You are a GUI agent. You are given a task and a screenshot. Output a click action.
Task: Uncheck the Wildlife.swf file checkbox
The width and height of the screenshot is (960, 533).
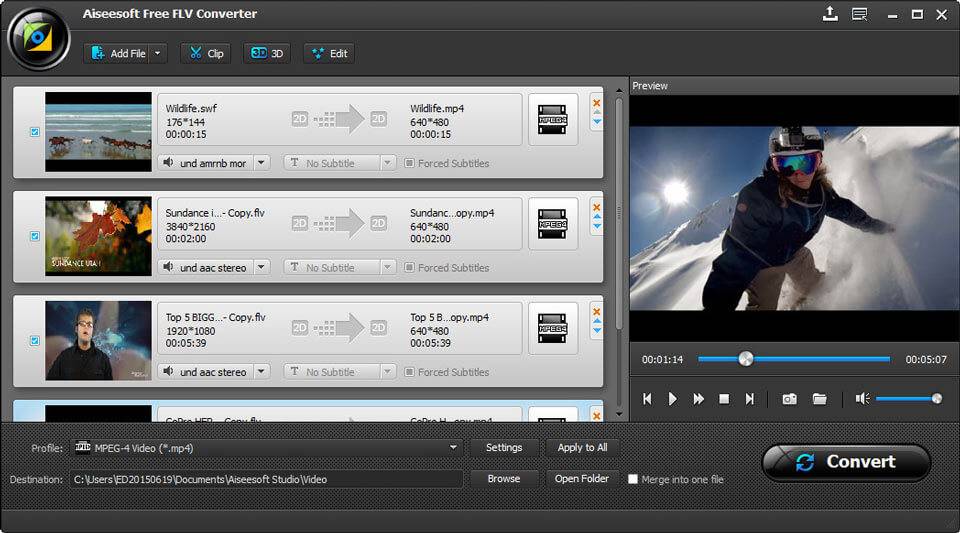35,132
